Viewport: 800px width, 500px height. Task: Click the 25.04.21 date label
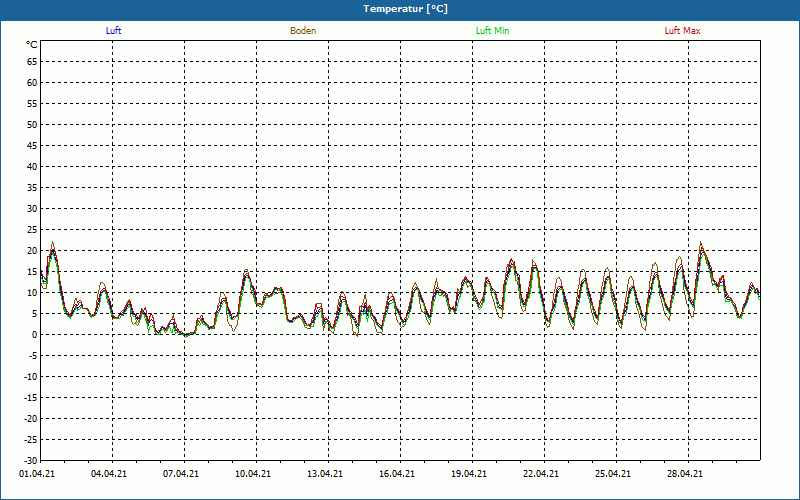tap(612, 474)
